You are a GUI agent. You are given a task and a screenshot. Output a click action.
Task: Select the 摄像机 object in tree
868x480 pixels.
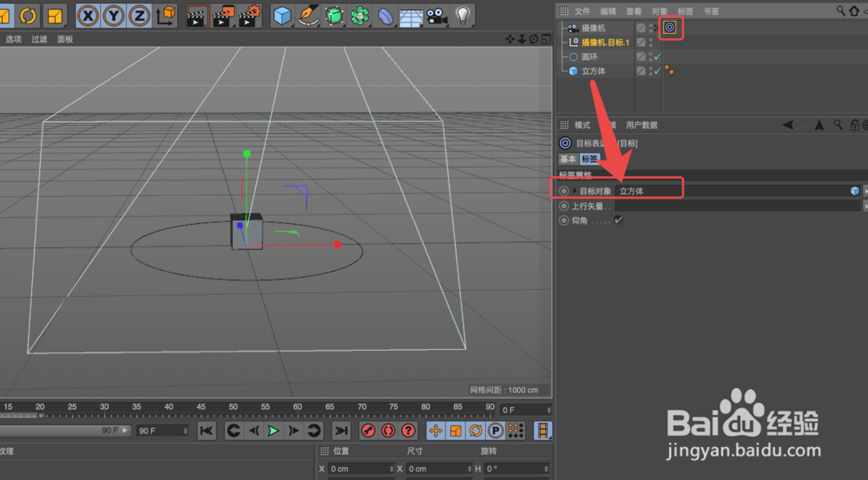pyautogui.click(x=594, y=28)
